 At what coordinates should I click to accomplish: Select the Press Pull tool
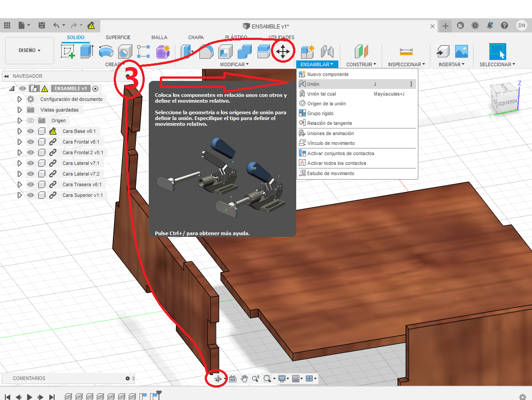[x=187, y=52]
